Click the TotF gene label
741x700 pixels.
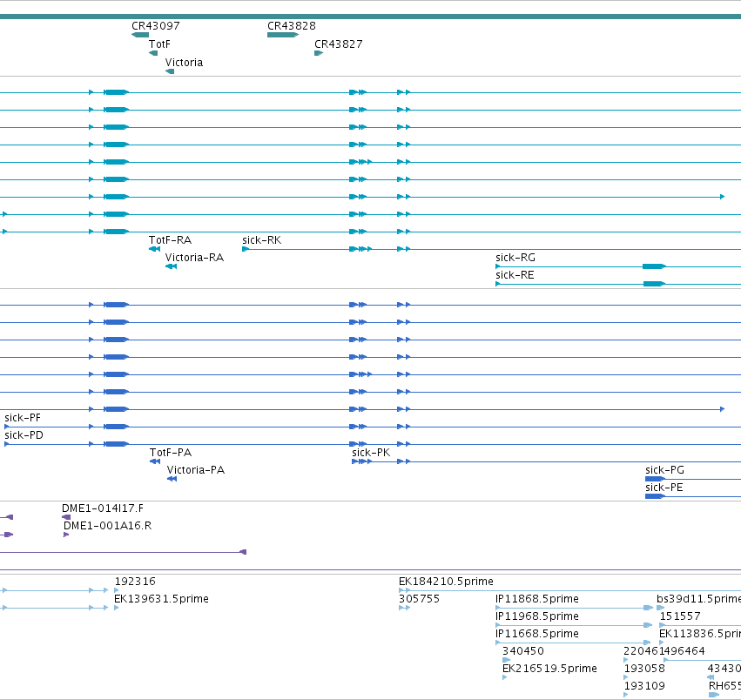(x=159, y=44)
